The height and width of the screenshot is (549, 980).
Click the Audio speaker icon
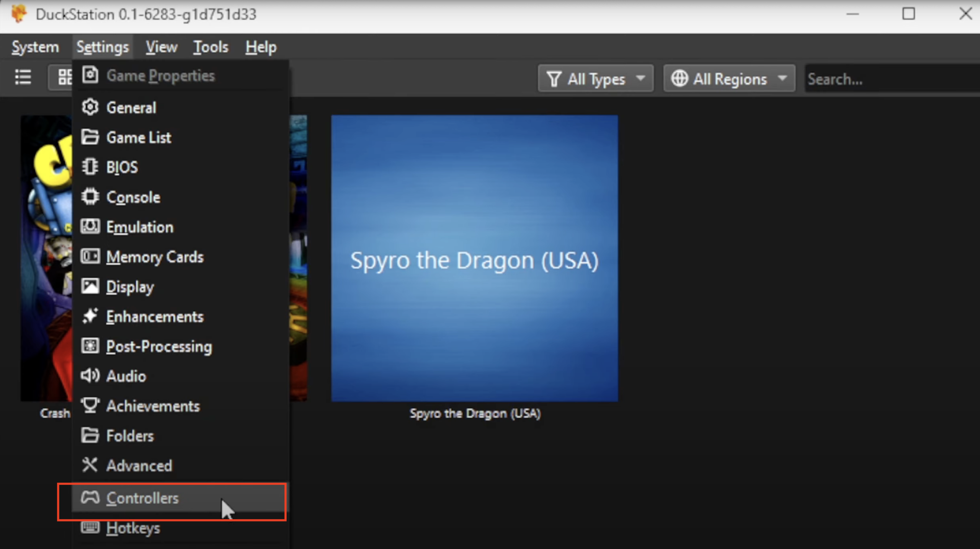[90, 376]
